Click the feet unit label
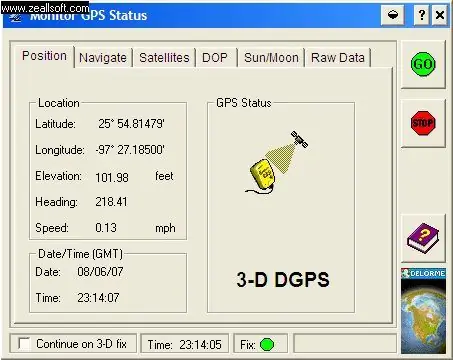The height and width of the screenshot is (360, 453). click(164, 176)
